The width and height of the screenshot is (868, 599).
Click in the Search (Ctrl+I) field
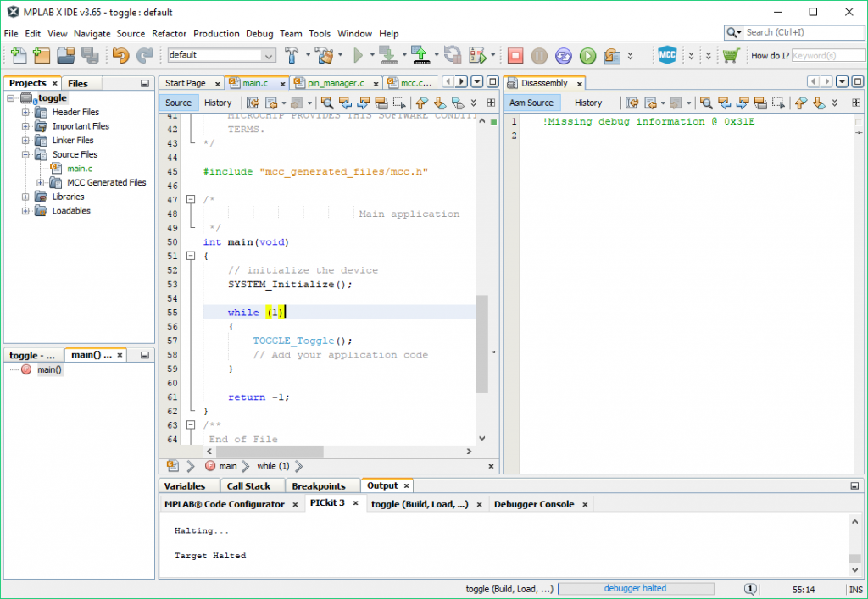point(794,33)
